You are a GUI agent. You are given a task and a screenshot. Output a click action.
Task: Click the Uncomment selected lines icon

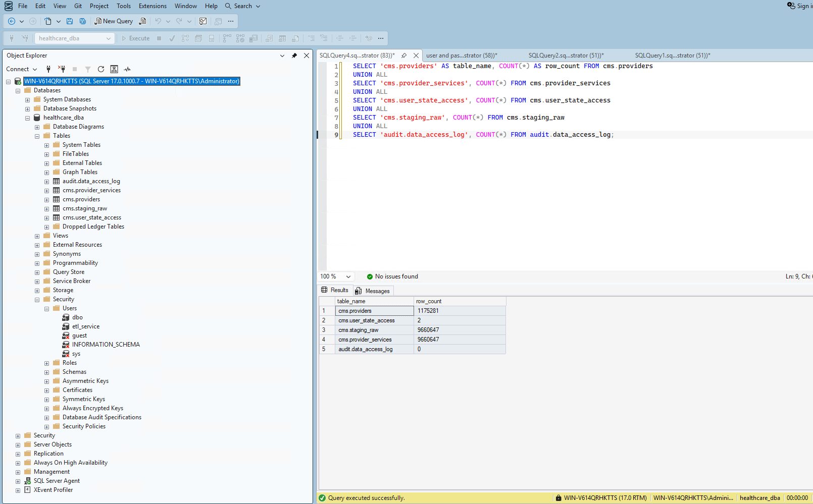click(x=324, y=38)
